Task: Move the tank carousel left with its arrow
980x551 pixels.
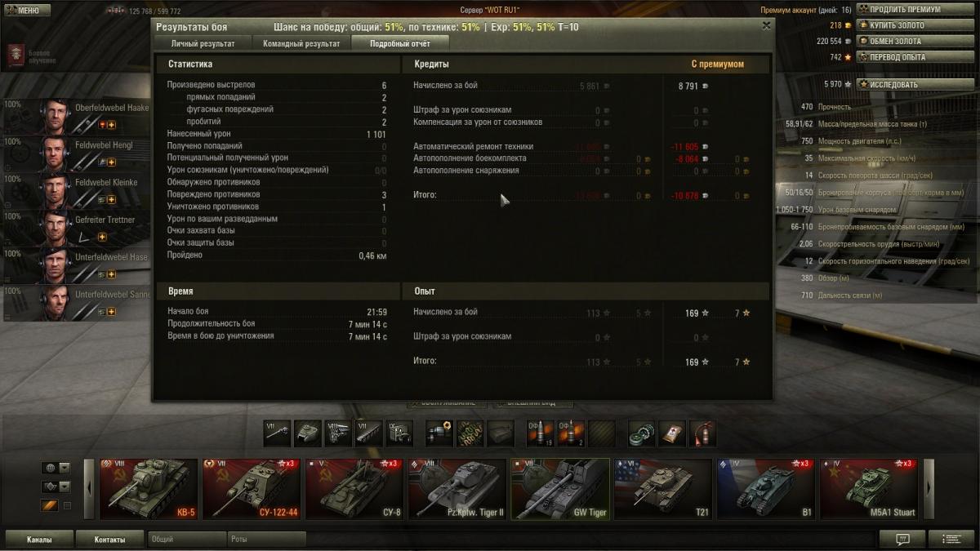Action: [90, 488]
